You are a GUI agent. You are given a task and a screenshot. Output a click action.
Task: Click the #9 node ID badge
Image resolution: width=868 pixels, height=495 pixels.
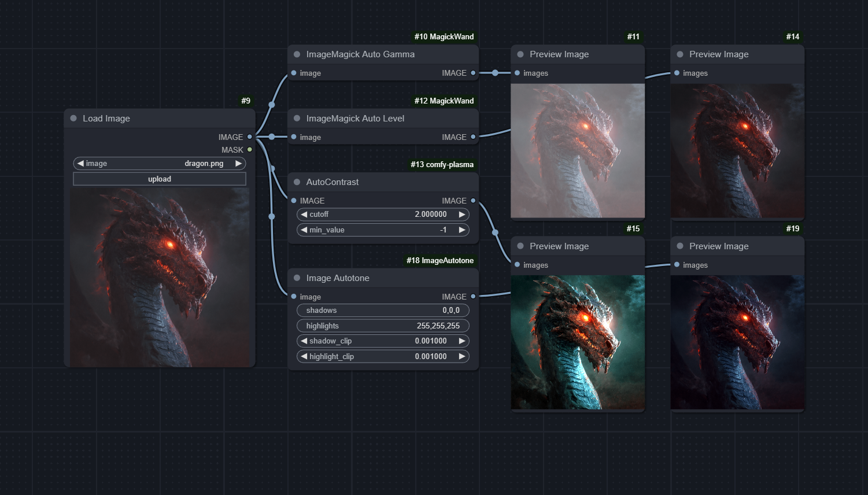246,101
